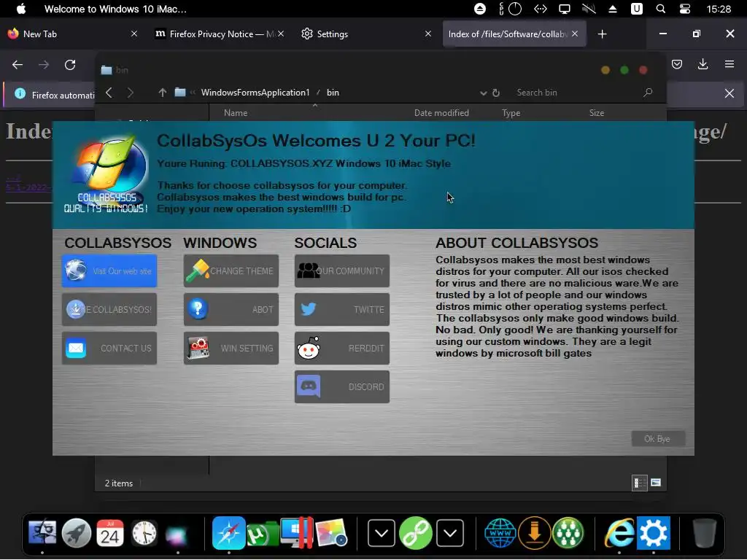This screenshot has height=560, width=747.
Task: Sort by Name column header
Action: (236, 113)
